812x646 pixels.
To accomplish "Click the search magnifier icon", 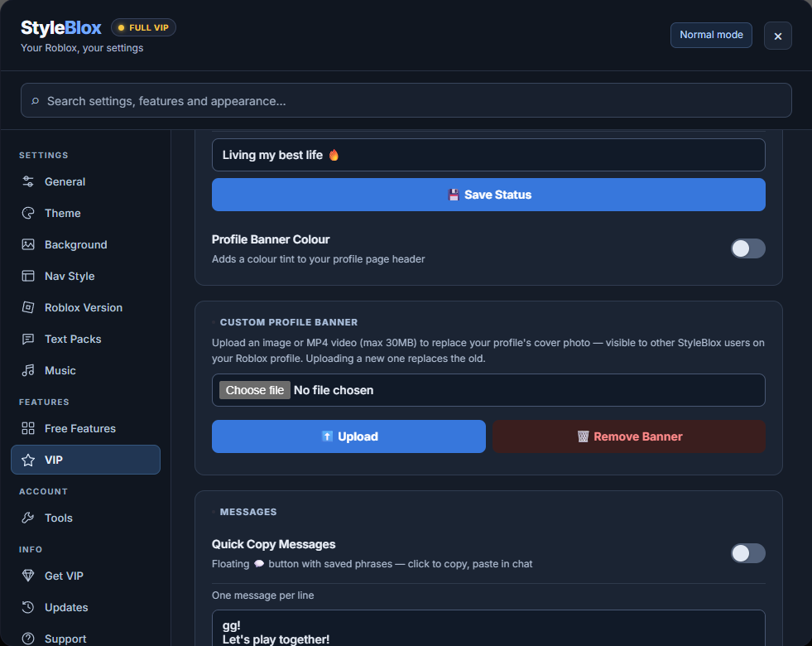I will point(35,101).
